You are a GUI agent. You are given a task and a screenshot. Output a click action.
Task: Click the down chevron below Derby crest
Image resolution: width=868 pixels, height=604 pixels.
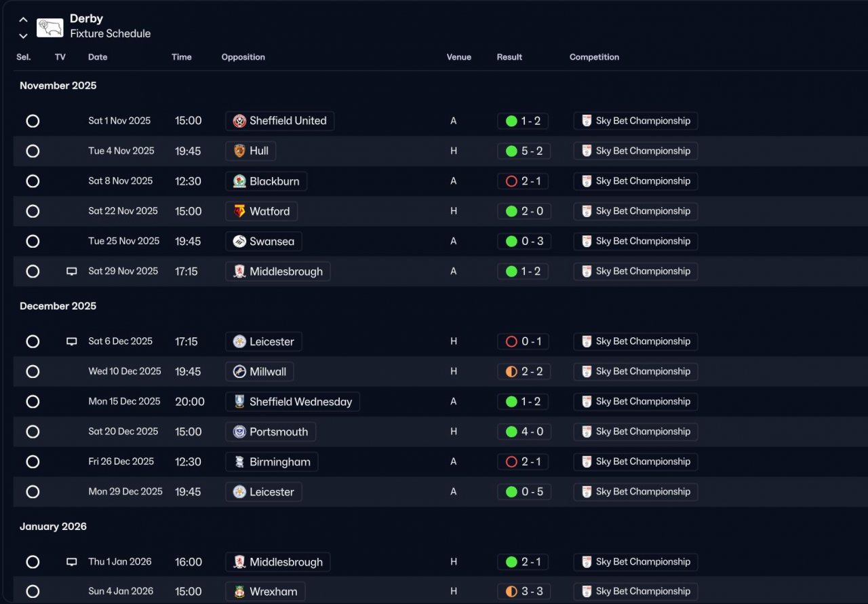(23, 36)
